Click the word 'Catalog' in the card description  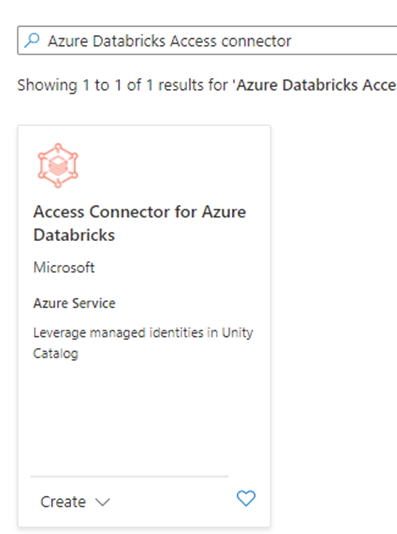(55, 354)
